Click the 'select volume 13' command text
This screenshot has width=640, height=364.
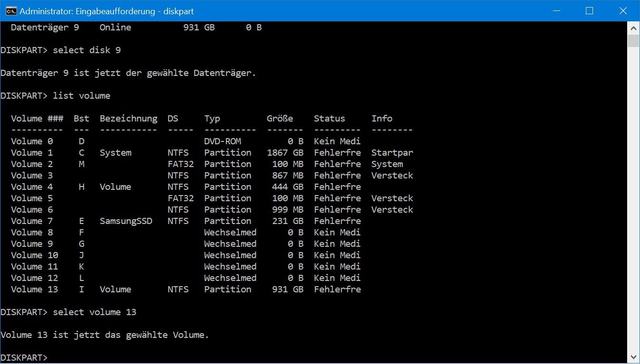click(x=94, y=312)
